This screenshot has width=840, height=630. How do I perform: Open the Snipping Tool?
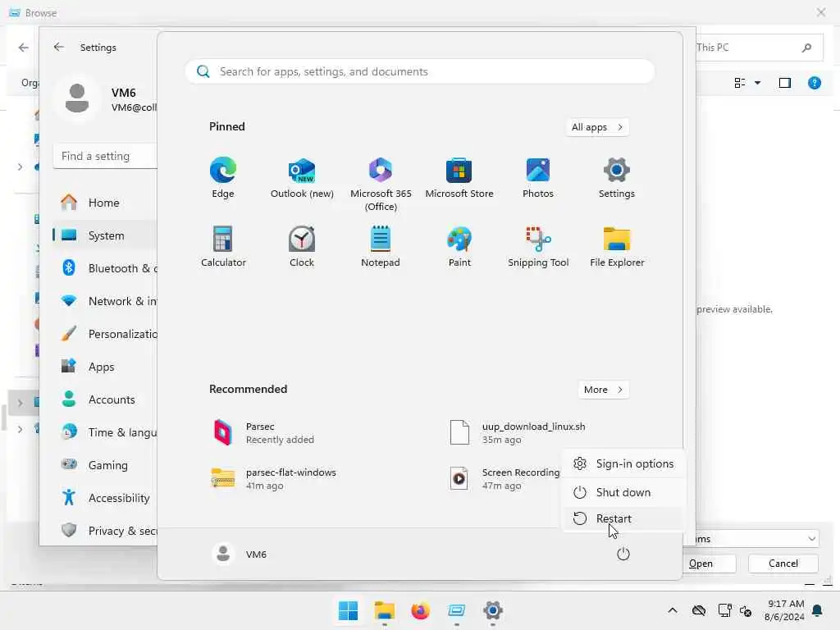tap(538, 246)
